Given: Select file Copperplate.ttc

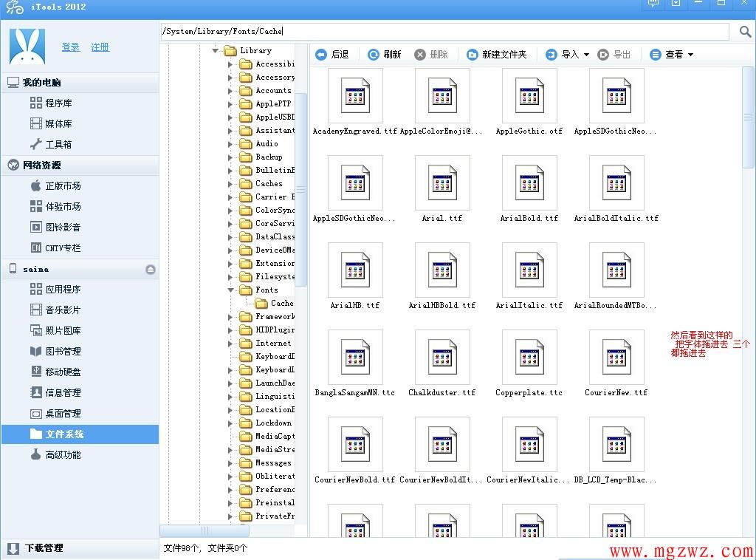Looking at the screenshot, I should click(529, 363).
